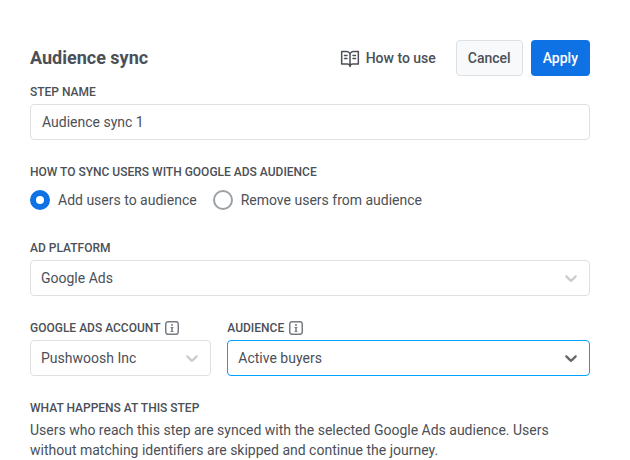The height and width of the screenshot is (460, 630).
Task: Click the Remove users from audience label text
Action: pos(331,200)
